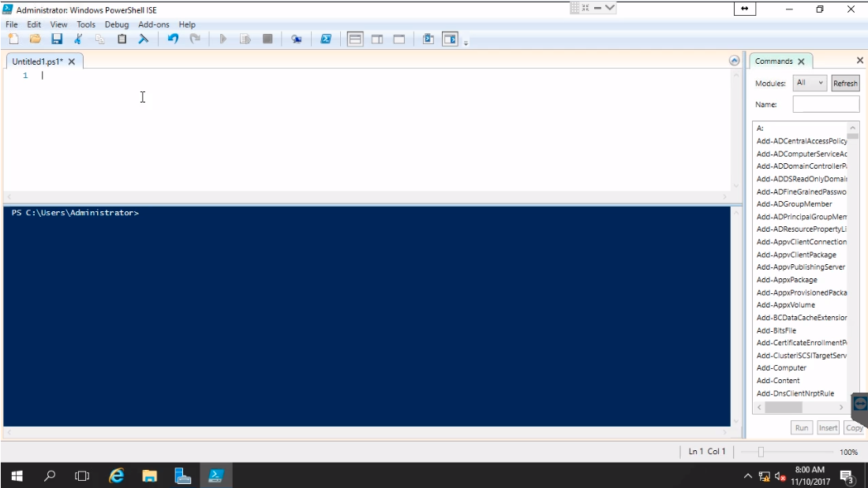Viewport: 868px width, 488px height.
Task: Open the Modules dropdown set to All
Action: coord(810,83)
